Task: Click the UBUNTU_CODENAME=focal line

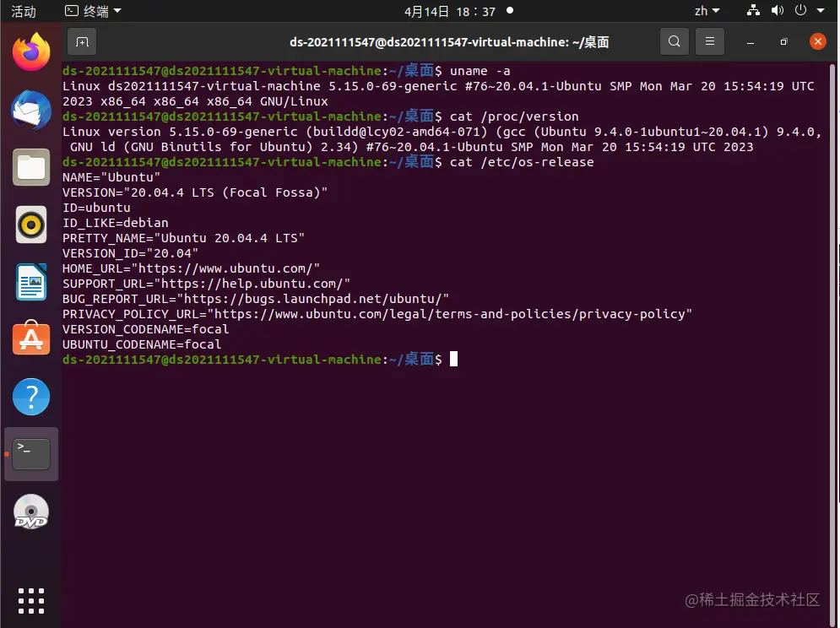Action: 142,344
